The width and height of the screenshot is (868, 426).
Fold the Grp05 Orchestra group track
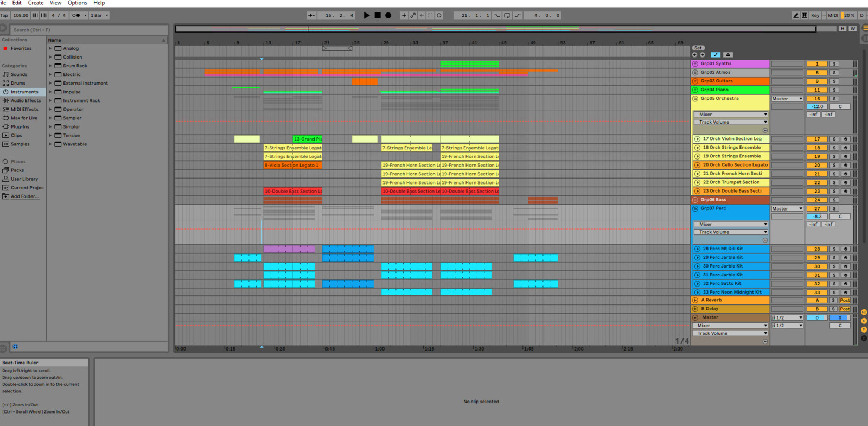(695, 99)
